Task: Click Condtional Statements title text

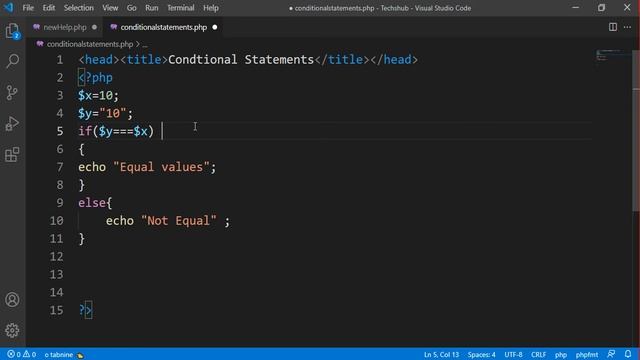Action: pyautogui.click(x=241, y=60)
